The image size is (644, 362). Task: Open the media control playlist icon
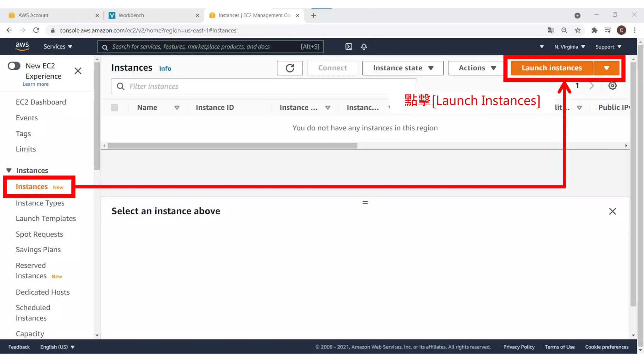click(x=608, y=30)
